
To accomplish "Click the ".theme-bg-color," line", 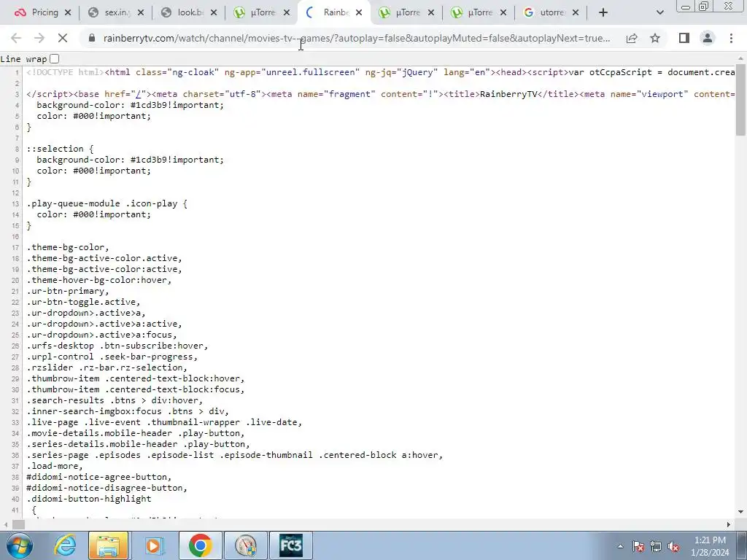I will coord(68,247).
